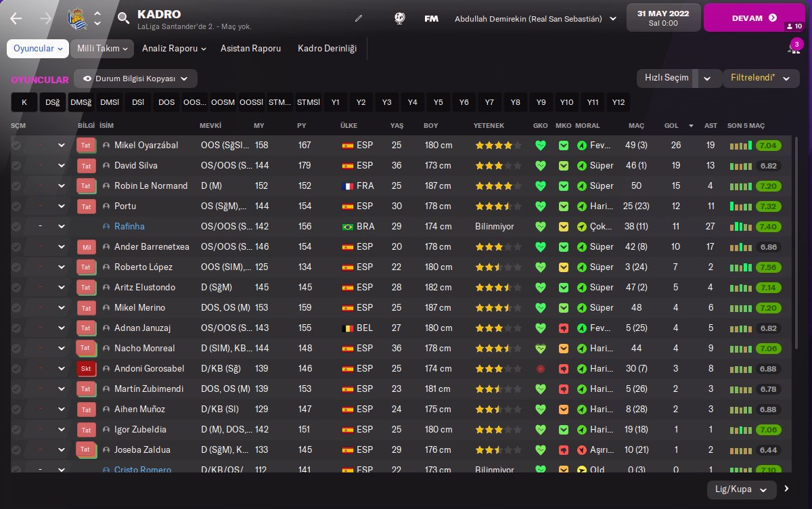812x509 pixels.
Task: Open the Kadro Derinliği tab
Action: 327,49
